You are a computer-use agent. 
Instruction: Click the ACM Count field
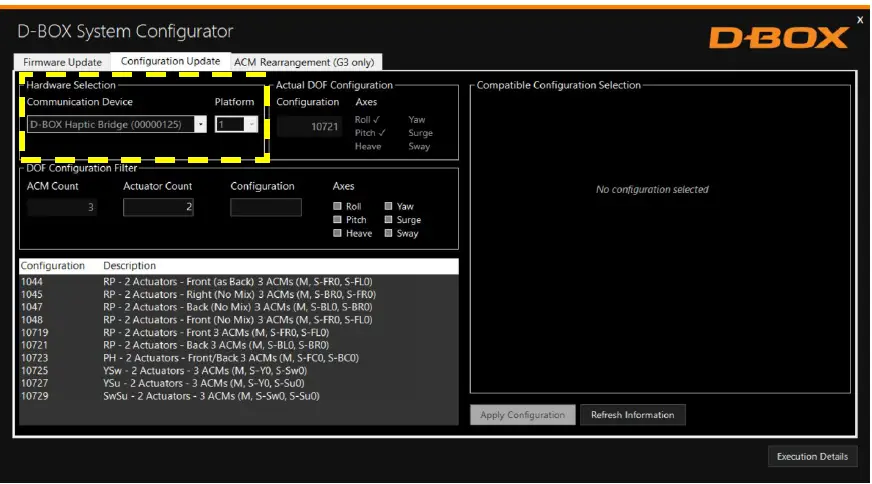point(62,207)
